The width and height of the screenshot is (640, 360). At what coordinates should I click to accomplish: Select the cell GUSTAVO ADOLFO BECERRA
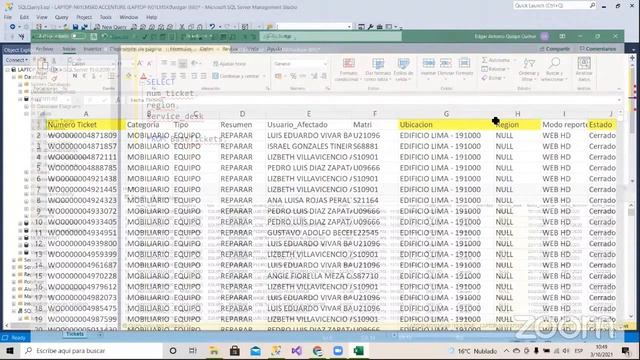tap(309, 233)
